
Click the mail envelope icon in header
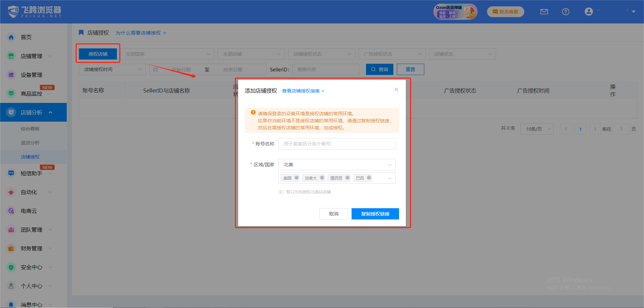(544, 12)
